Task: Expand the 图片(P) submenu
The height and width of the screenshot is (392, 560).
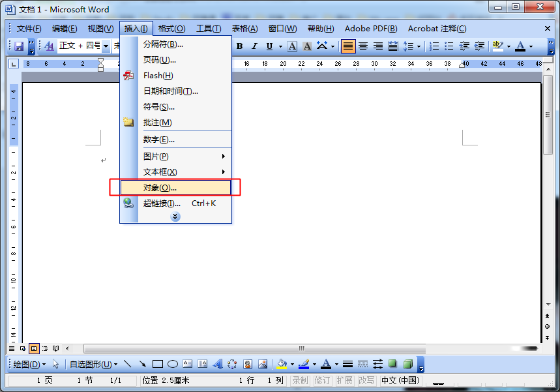Action: click(x=175, y=156)
